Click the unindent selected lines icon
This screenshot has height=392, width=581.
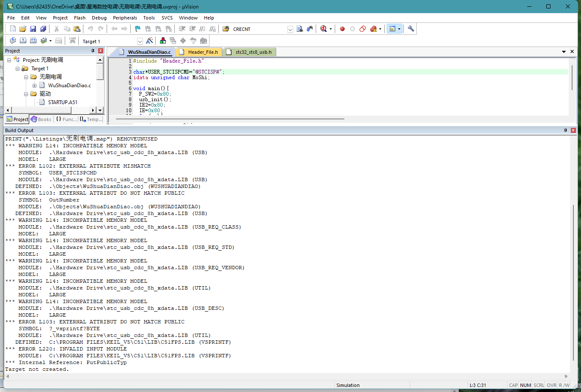(x=193, y=29)
